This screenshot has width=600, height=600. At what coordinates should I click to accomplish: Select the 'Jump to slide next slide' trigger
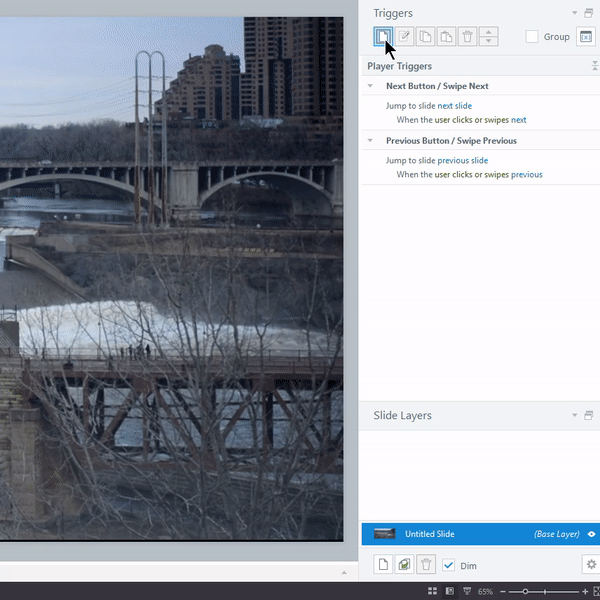[481, 113]
